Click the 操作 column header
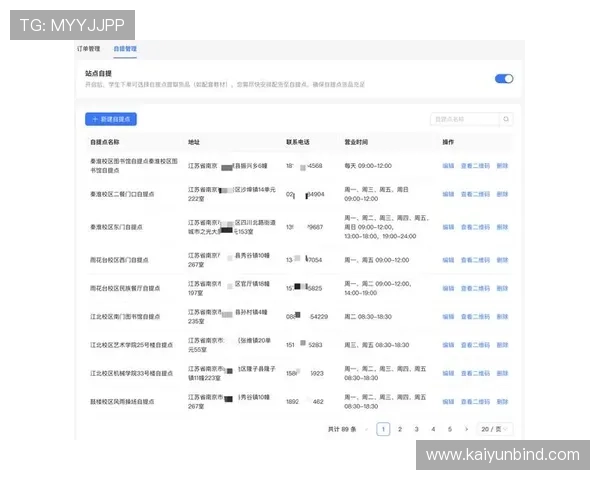The width and height of the screenshot is (600, 480). [x=448, y=142]
